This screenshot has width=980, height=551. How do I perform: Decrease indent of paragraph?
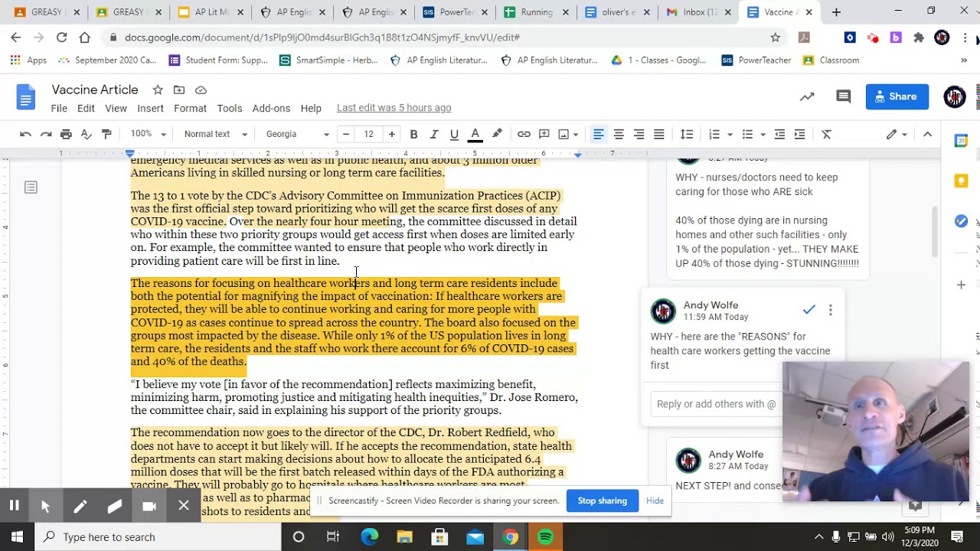tap(779, 134)
